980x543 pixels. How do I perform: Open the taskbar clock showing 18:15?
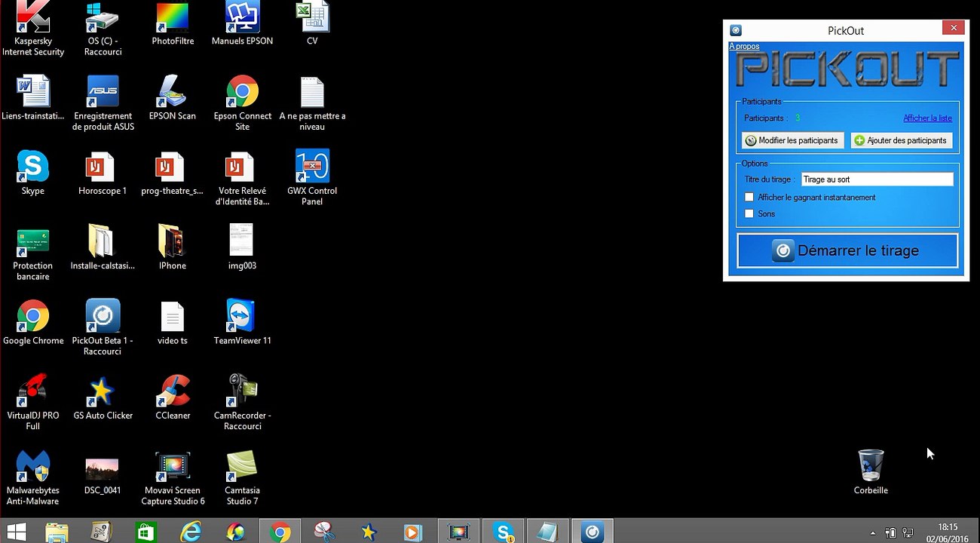948,532
